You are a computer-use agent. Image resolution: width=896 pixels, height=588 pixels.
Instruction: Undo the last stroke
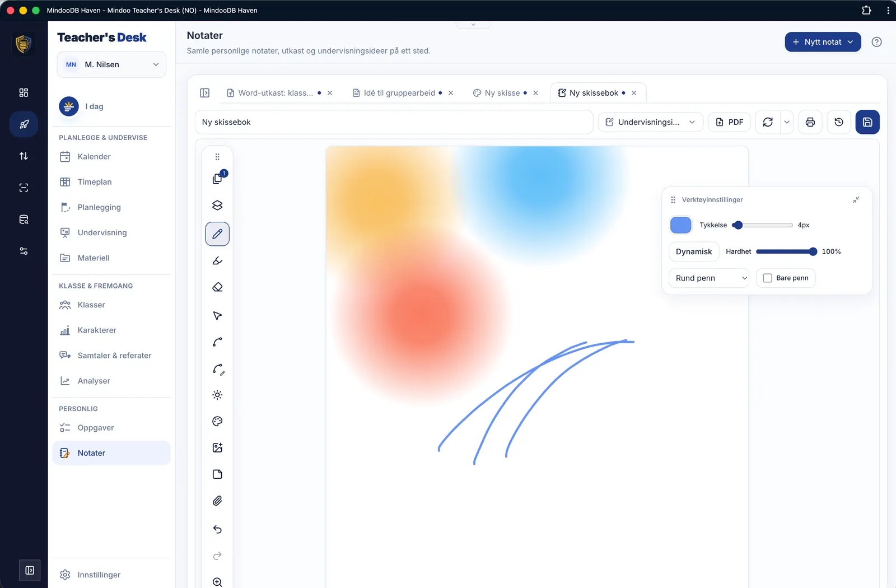click(x=217, y=529)
